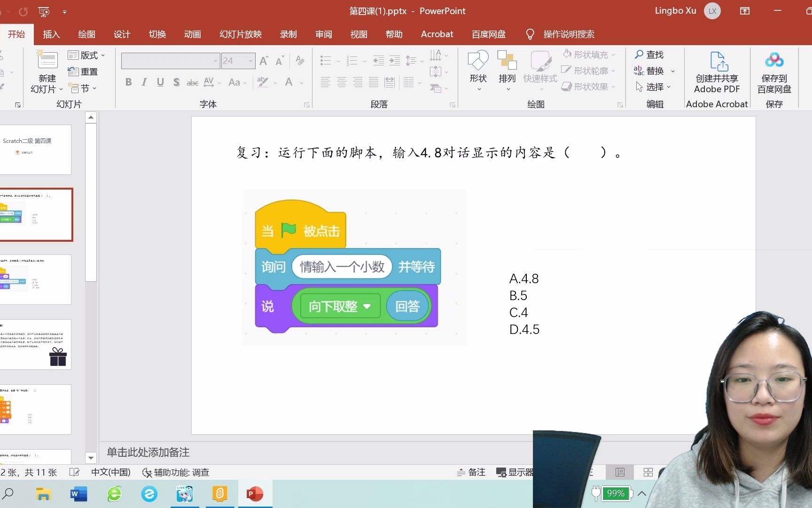Expand the Section (节) dropdown

[83, 88]
